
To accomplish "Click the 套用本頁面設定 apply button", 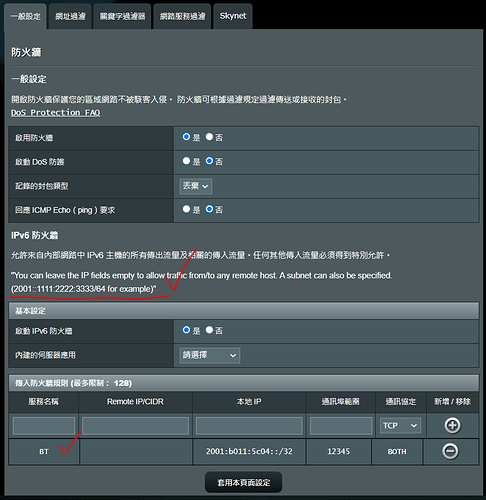I will pos(244,482).
